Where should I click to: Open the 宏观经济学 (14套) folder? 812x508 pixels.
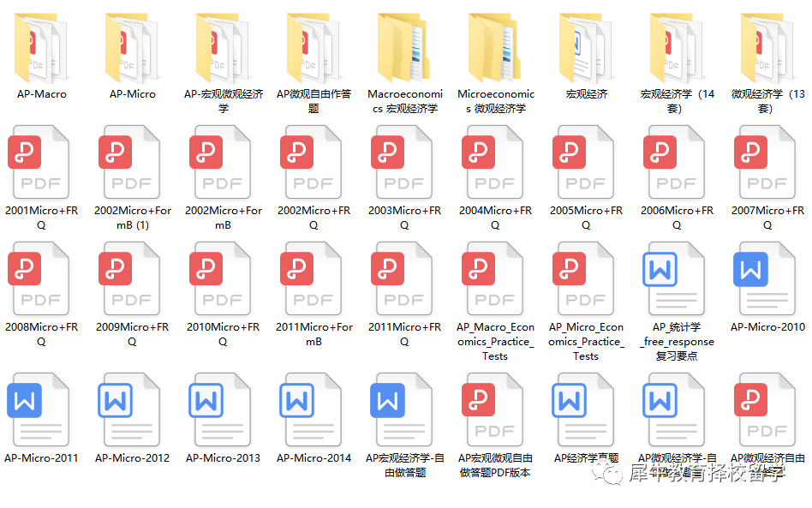pos(678,48)
